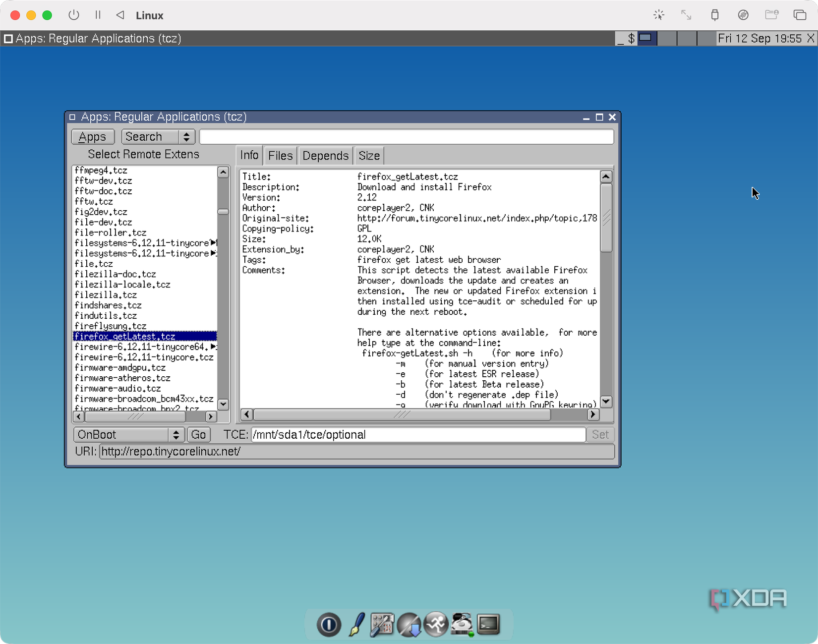Click the clock showing Fri 12 Sep 19:55
The height and width of the screenshot is (644, 818).
click(x=760, y=38)
